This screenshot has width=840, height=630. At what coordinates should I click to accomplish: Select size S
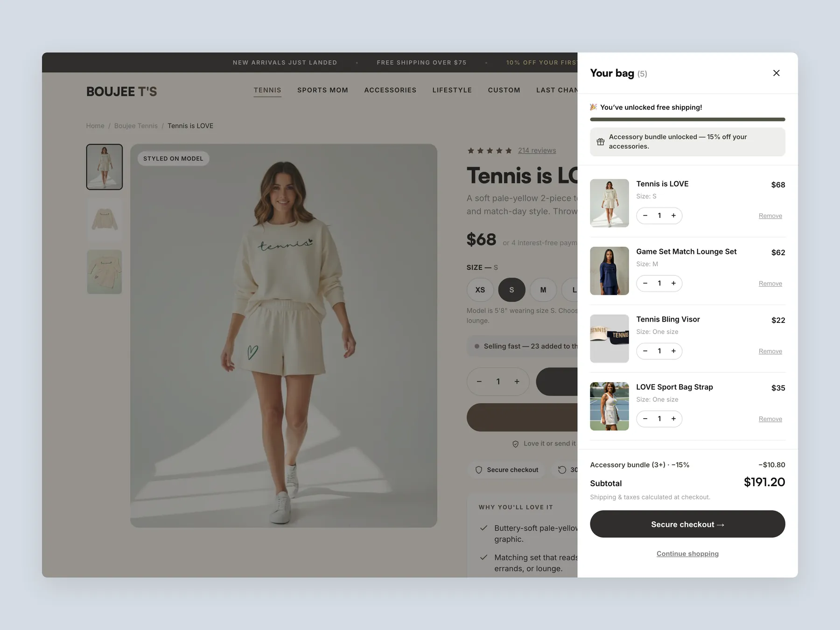coord(511,290)
